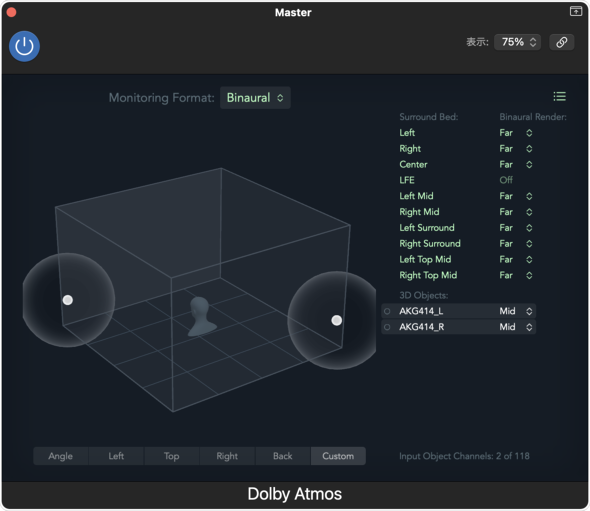
Task: Switch to the Top view tab
Action: coord(172,456)
